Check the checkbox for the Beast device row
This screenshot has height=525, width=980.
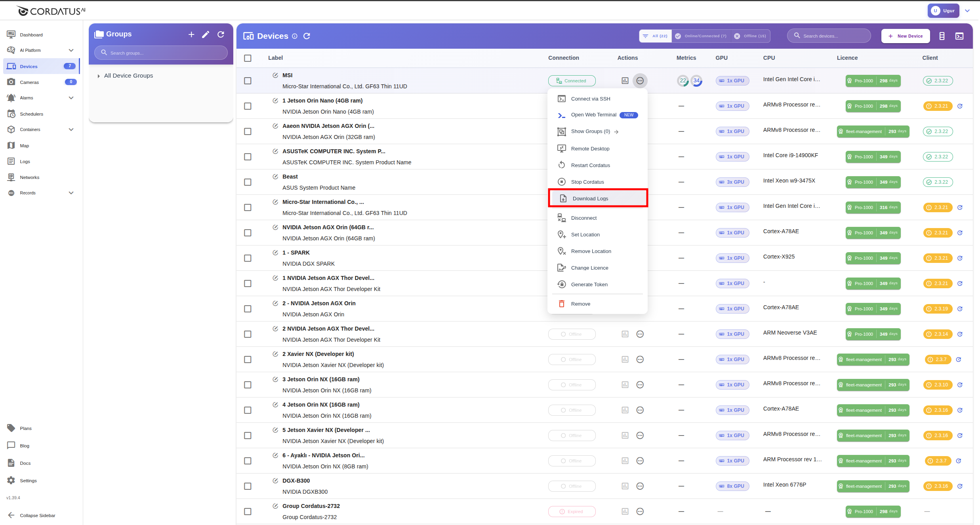(x=248, y=182)
